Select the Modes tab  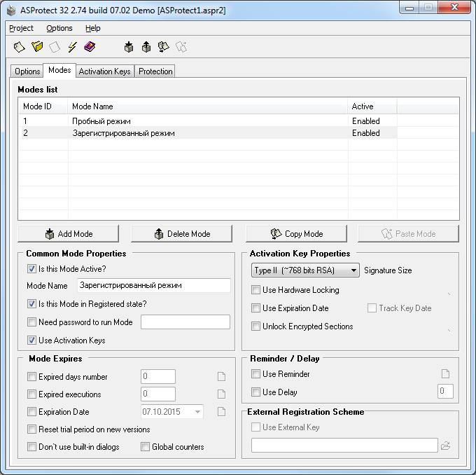pyautogui.click(x=59, y=70)
